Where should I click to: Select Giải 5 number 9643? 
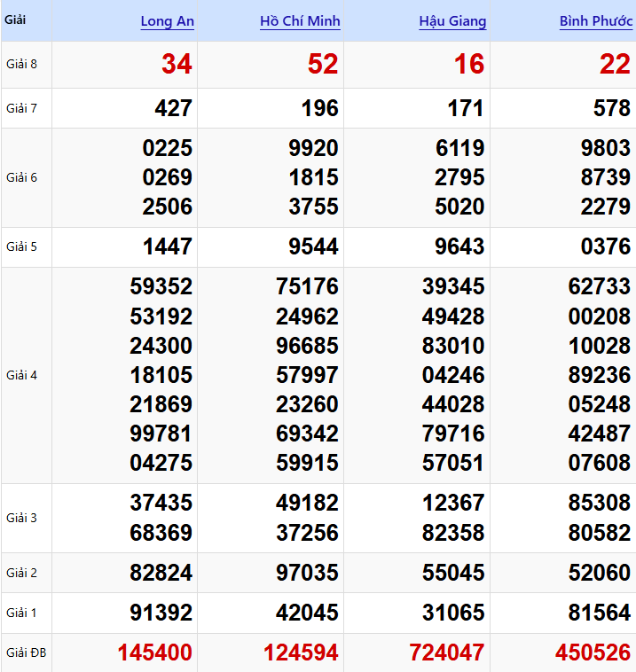coord(459,246)
